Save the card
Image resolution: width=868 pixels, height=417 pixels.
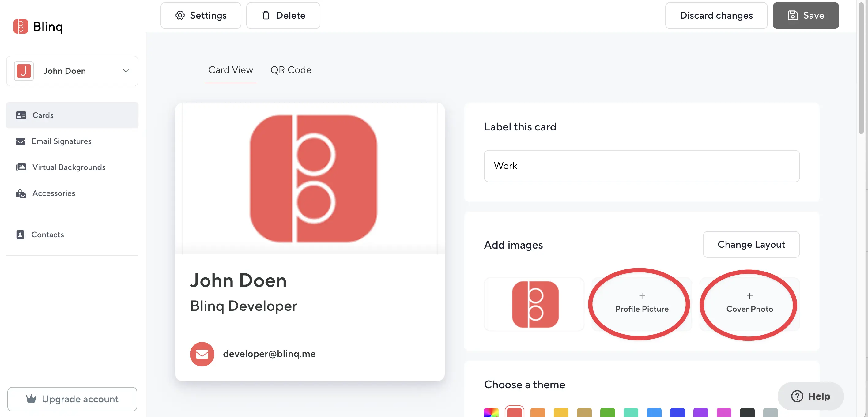[805, 16]
